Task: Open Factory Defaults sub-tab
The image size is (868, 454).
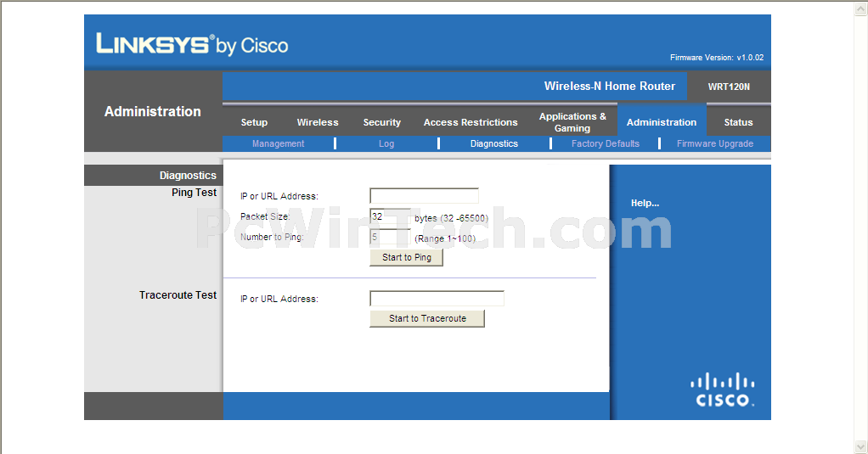Action: click(x=605, y=143)
